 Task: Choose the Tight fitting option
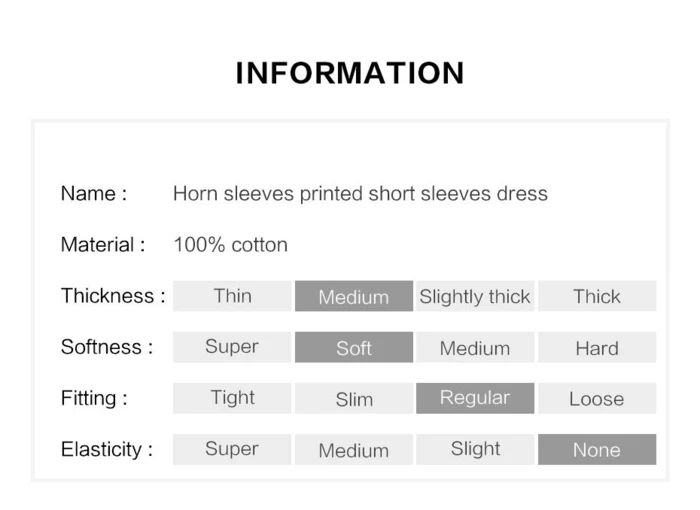(232, 398)
